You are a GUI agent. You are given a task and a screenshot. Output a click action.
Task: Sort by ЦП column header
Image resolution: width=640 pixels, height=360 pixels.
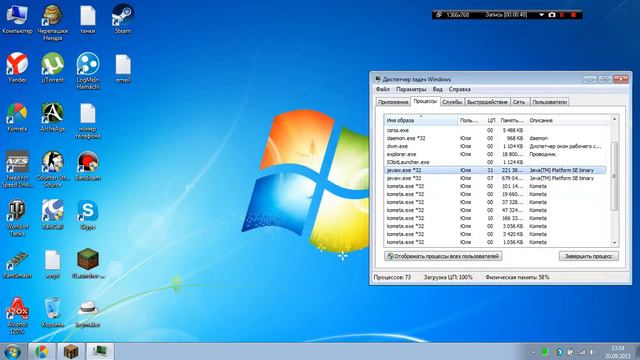(x=491, y=120)
